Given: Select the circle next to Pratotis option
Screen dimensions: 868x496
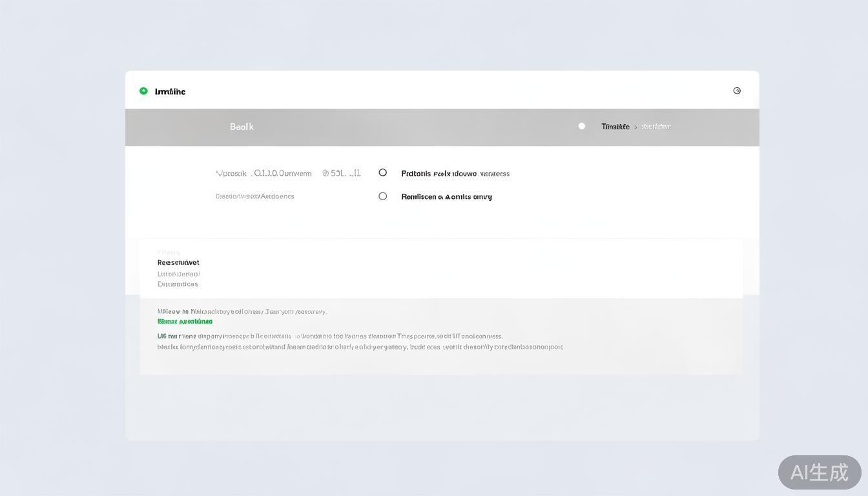Looking at the screenshot, I should tap(382, 172).
